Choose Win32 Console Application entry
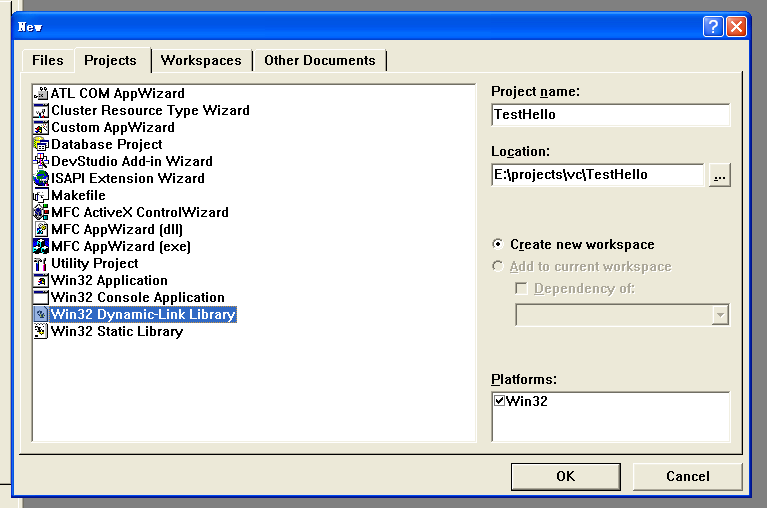767x508 pixels. pos(138,297)
